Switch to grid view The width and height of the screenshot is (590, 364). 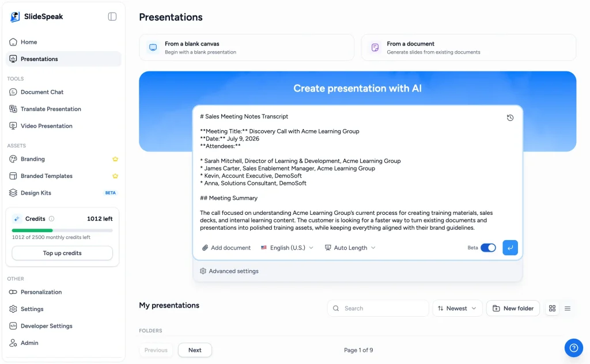tap(552, 308)
